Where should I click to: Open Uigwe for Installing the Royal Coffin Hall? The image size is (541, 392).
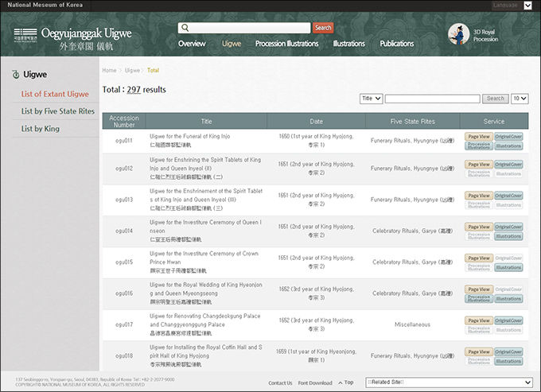(x=205, y=351)
